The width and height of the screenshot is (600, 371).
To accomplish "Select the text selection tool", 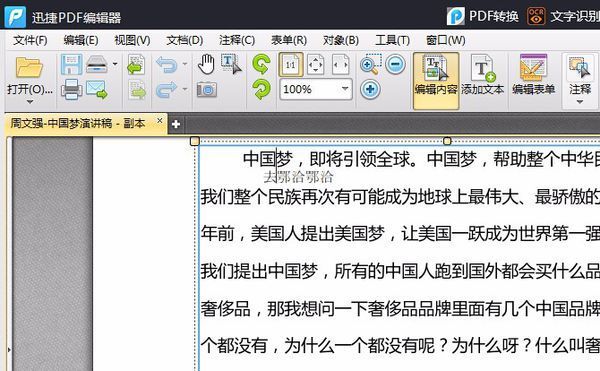I will [231, 64].
